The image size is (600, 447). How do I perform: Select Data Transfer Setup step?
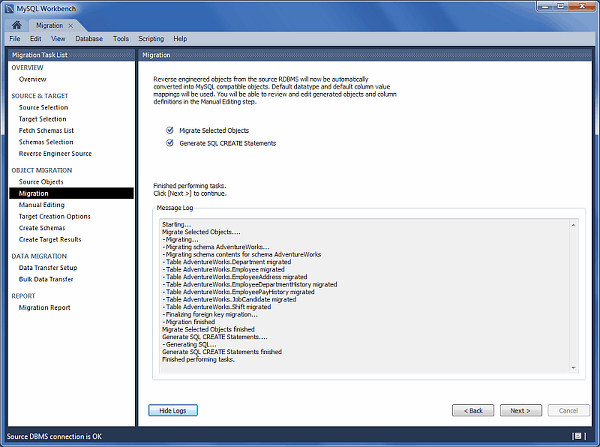pyautogui.click(x=48, y=268)
